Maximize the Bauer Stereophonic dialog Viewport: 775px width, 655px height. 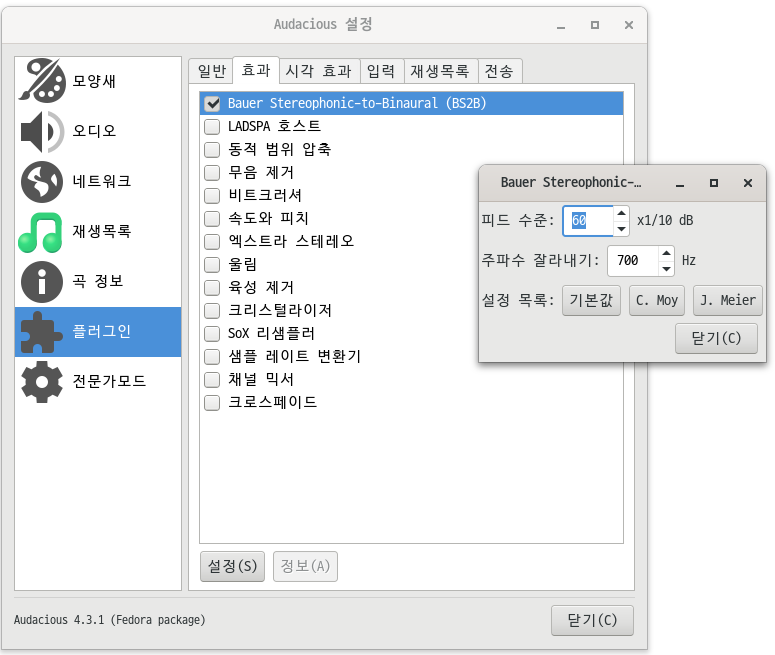coord(714,183)
